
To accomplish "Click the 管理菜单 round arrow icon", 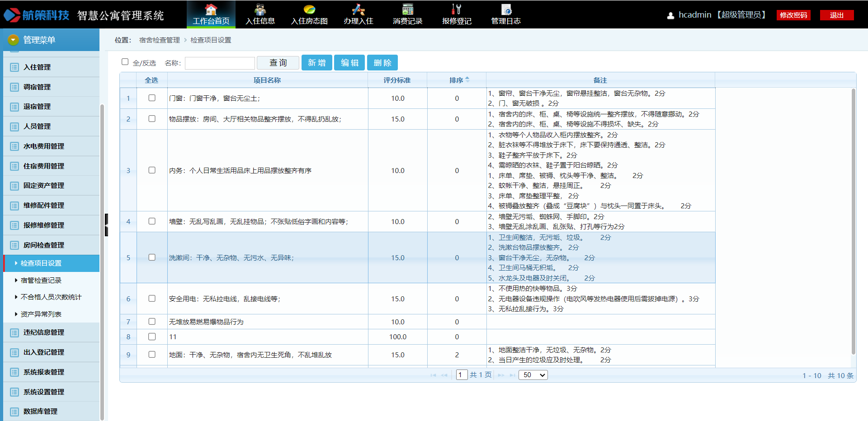I will pyautogui.click(x=13, y=40).
